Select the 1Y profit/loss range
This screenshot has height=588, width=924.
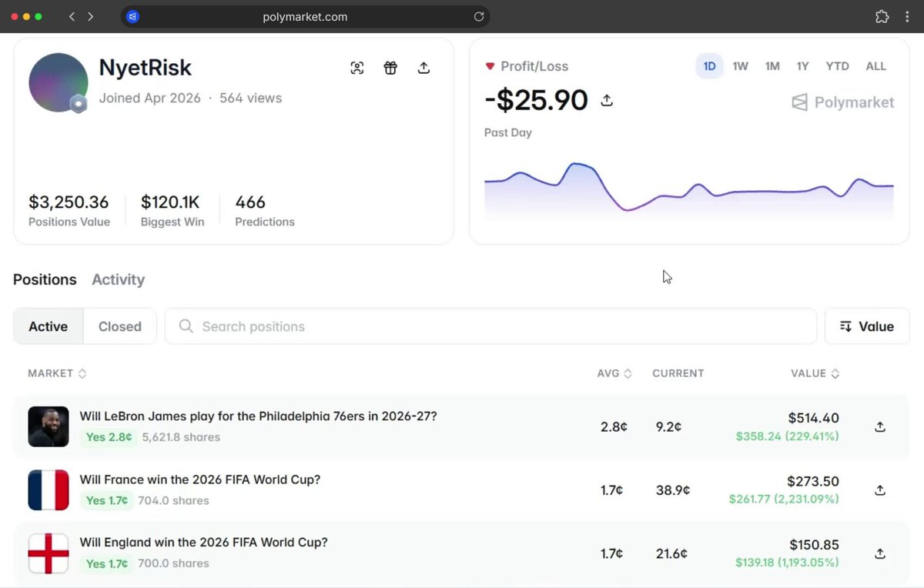click(802, 66)
